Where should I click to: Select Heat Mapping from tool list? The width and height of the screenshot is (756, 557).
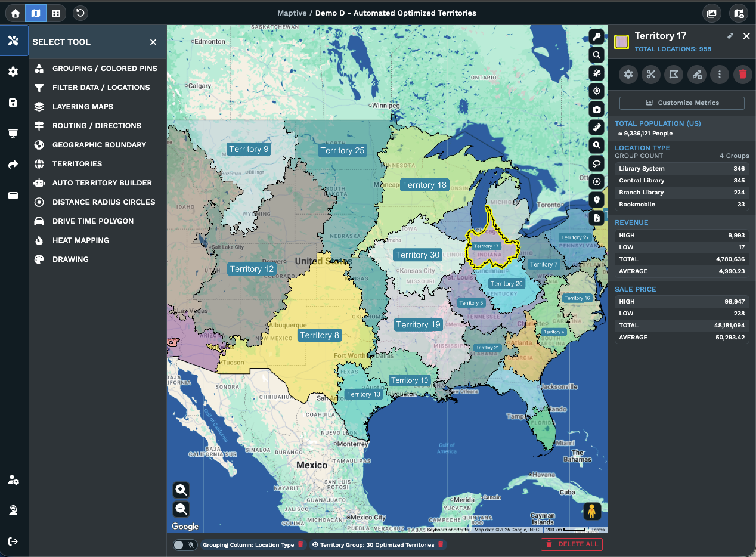(80, 240)
